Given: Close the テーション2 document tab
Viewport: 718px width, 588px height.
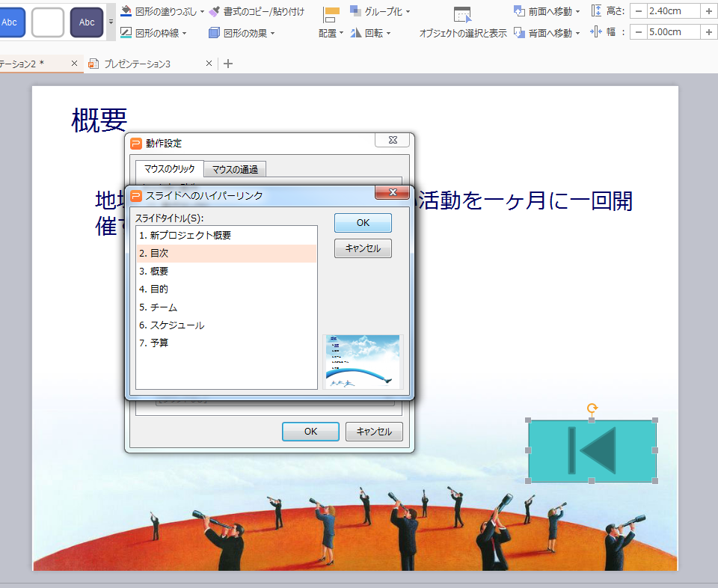Looking at the screenshot, I should pos(74,63).
